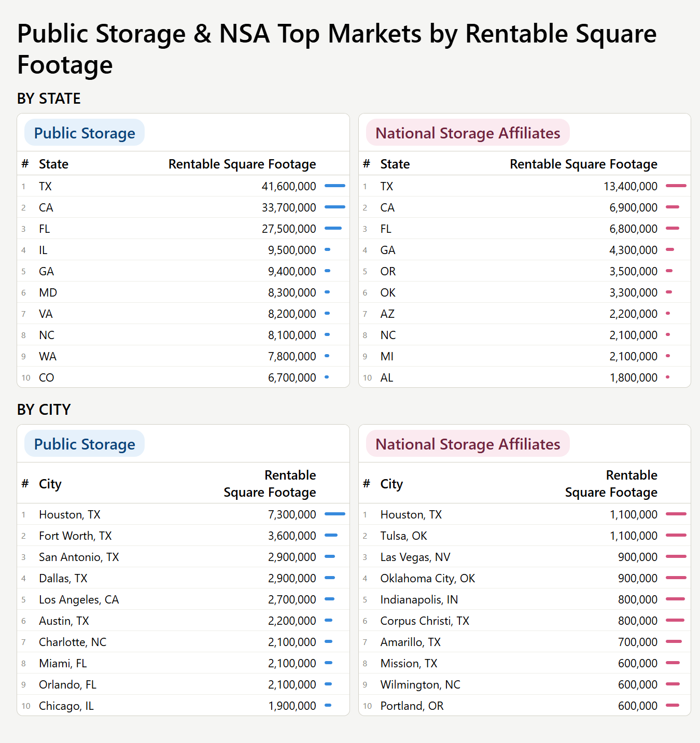The height and width of the screenshot is (743, 700).
Task: Click the 'State' column header in Public Storage table
Action: tap(53, 164)
